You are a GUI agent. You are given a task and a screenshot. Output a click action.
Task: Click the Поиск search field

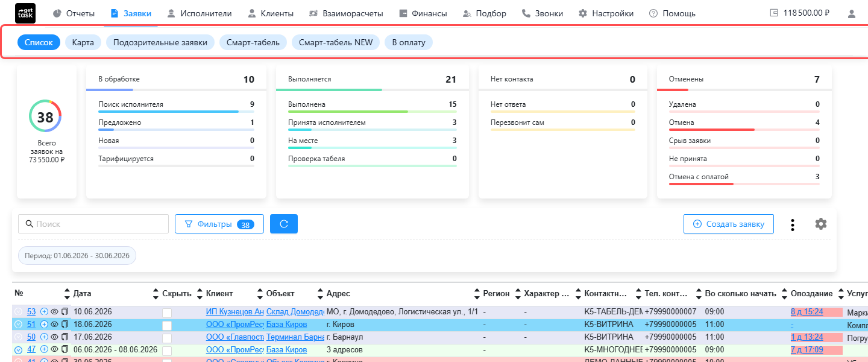(x=93, y=224)
